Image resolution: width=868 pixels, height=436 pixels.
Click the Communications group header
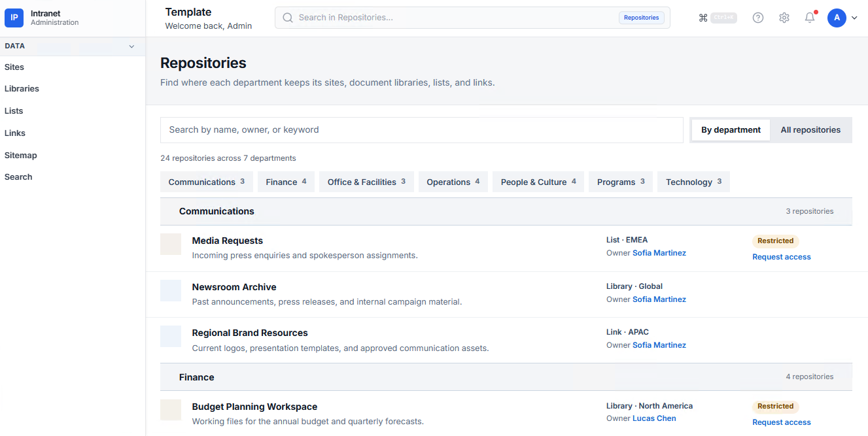(506, 211)
